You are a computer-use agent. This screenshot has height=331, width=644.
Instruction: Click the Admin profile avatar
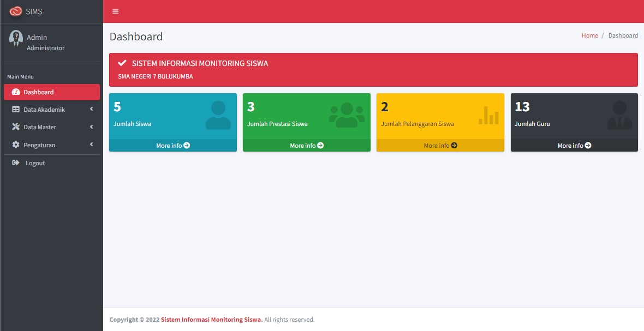(16, 38)
